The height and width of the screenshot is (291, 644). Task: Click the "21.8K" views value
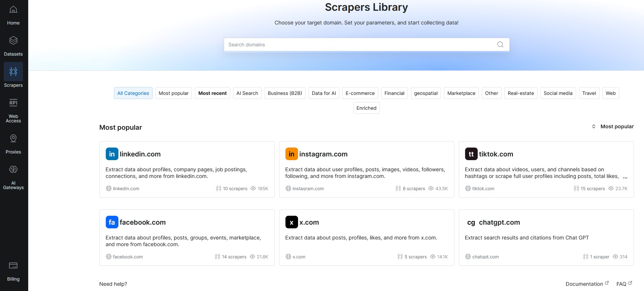coord(262,257)
